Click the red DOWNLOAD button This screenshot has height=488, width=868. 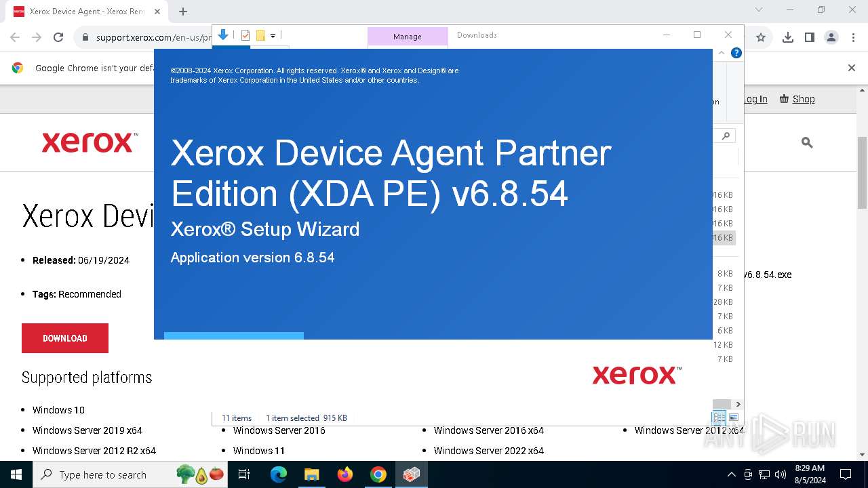(x=65, y=338)
